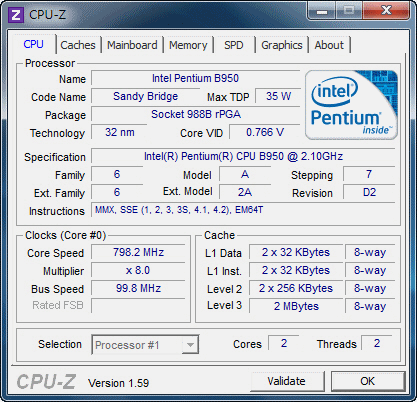
Task: Click the Max TDP value '35 W'
Action: click(x=278, y=96)
